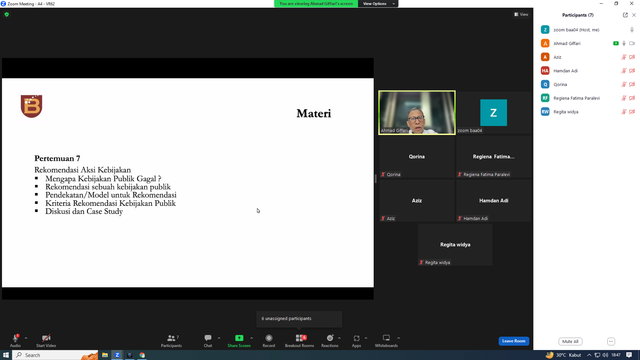Open File Explorer from the taskbar
This screenshot has width=640, height=360.
click(x=105, y=355)
